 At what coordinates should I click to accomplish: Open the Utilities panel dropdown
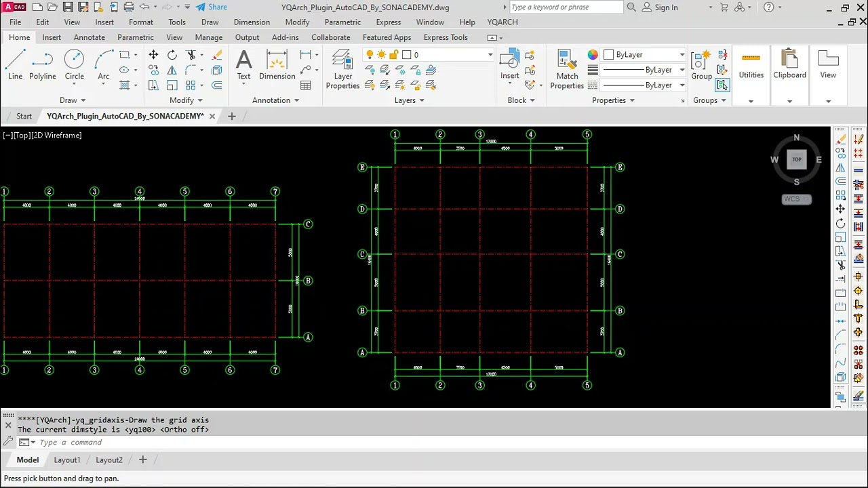751,101
